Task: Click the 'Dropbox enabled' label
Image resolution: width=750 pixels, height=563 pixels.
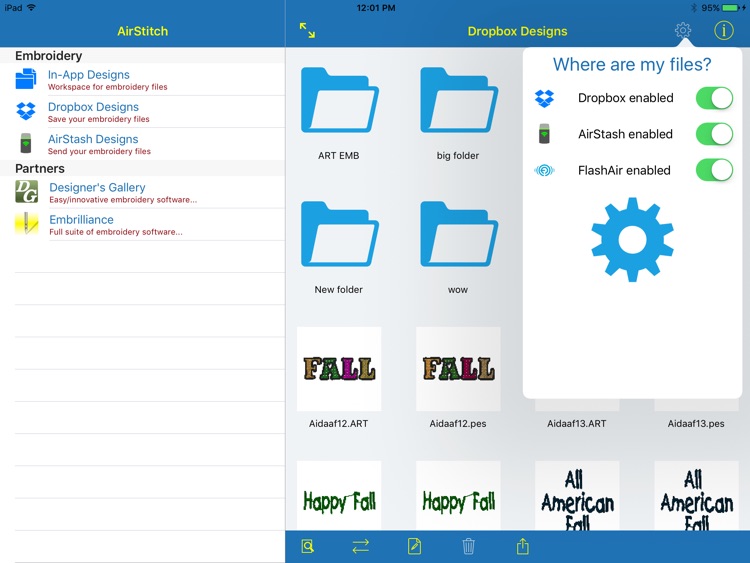Action: (x=626, y=98)
